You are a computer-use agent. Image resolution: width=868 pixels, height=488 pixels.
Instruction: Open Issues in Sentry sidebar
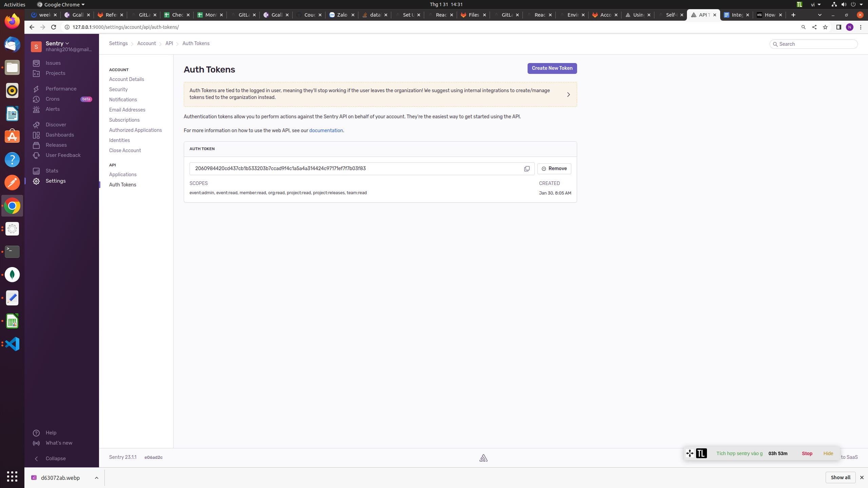pyautogui.click(x=53, y=63)
